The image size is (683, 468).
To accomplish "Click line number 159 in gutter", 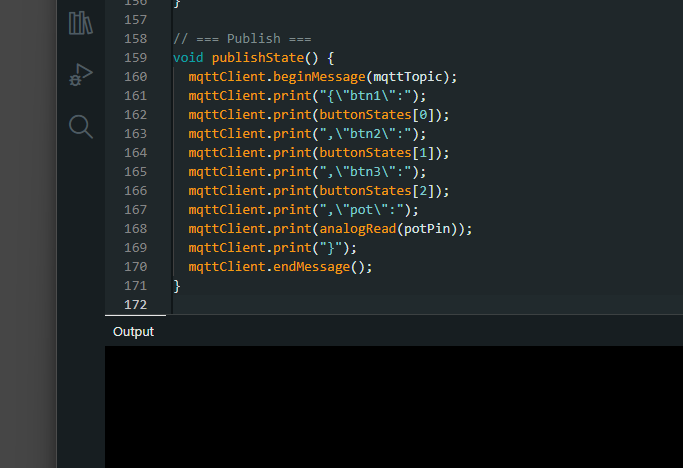I will pyautogui.click(x=135, y=58).
